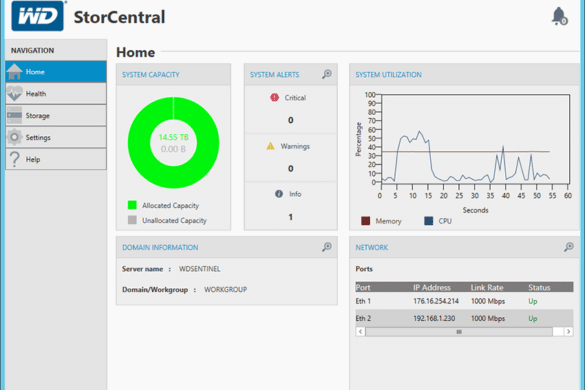
Task: Open Domain Information details magnifier icon
Action: click(x=327, y=247)
